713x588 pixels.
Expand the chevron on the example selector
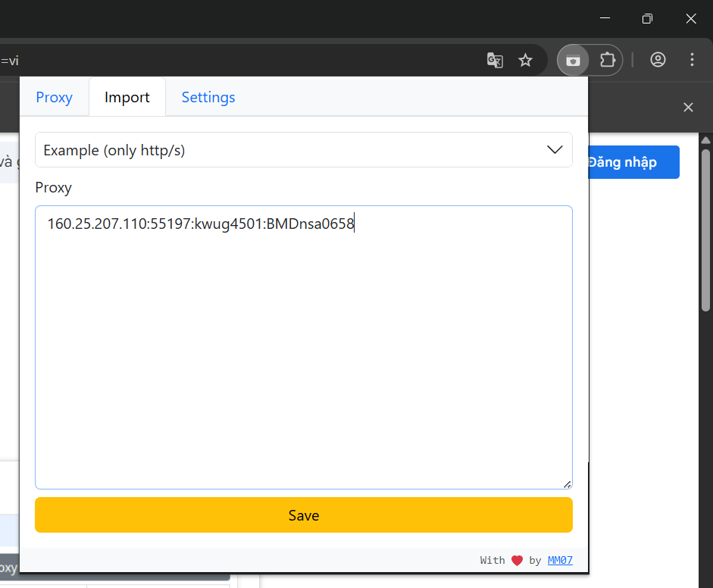point(554,149)
